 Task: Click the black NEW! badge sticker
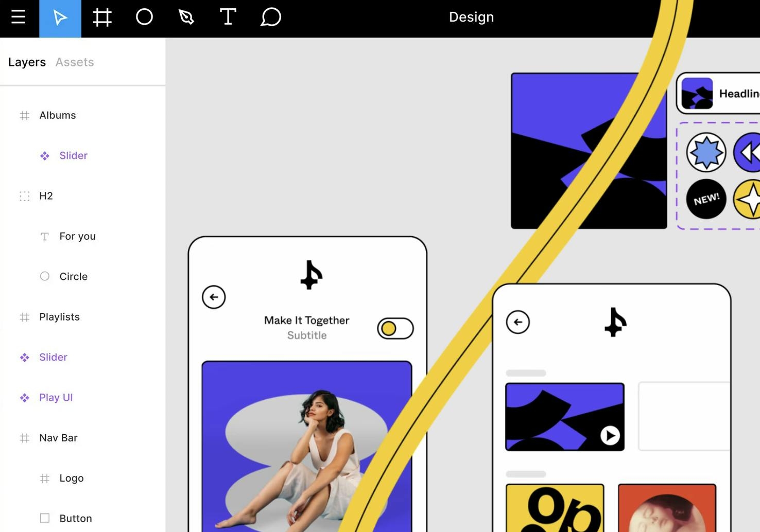coord(706,199)
